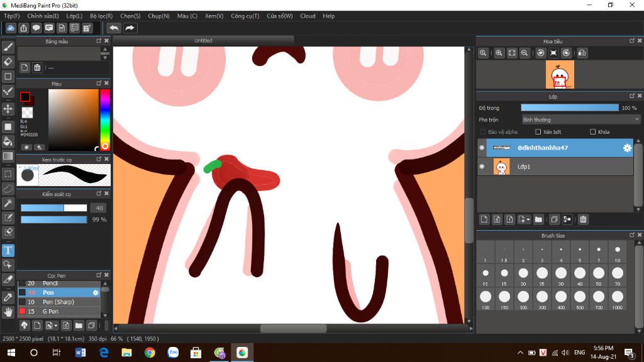Click the navigator preview thumbnail
The height and width of the screenshot is (362, 644).
tap(560, 75)
